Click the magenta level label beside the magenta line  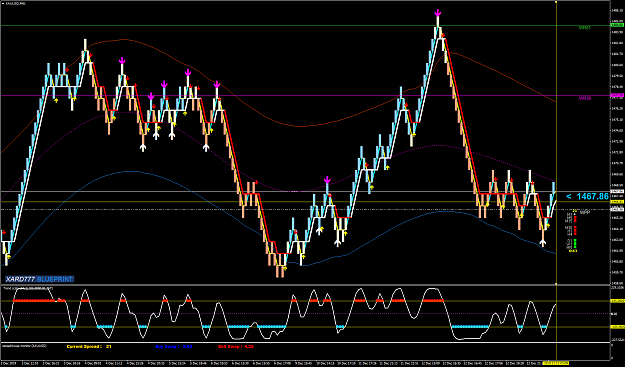(x=585, y=98)
